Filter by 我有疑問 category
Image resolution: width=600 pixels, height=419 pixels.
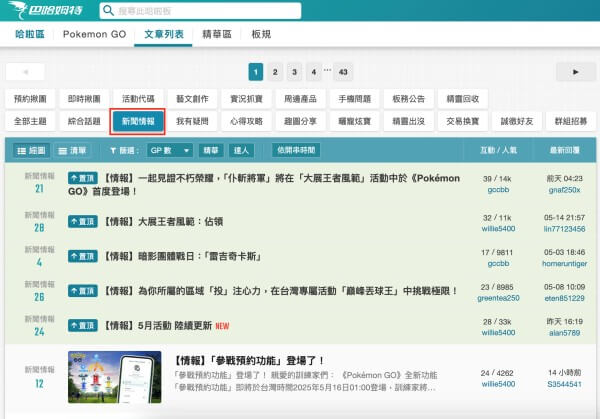click(192, 121)
